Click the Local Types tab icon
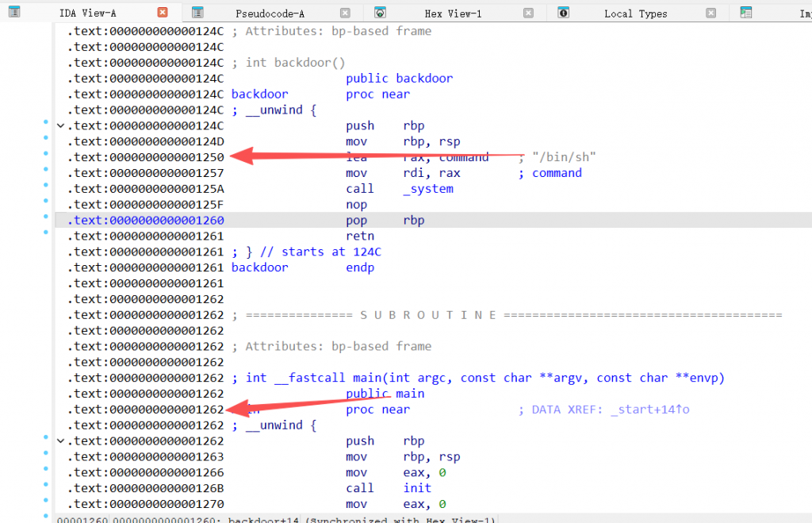Viewport: 812px width, 523px height. (x=563, y=13)
